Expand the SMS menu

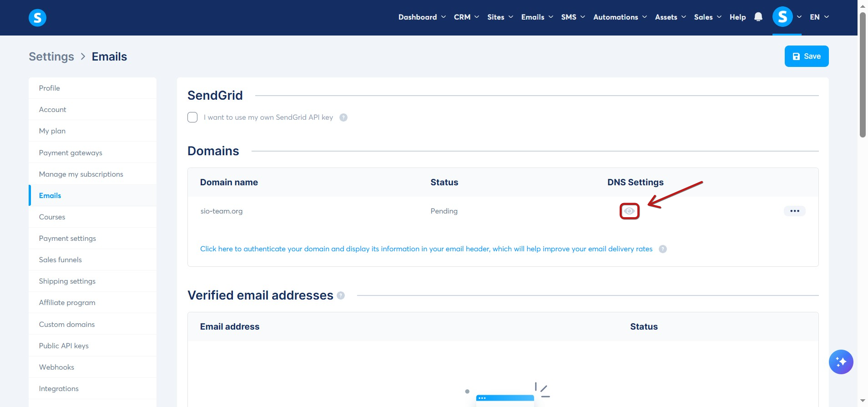(x=573, y=17)
